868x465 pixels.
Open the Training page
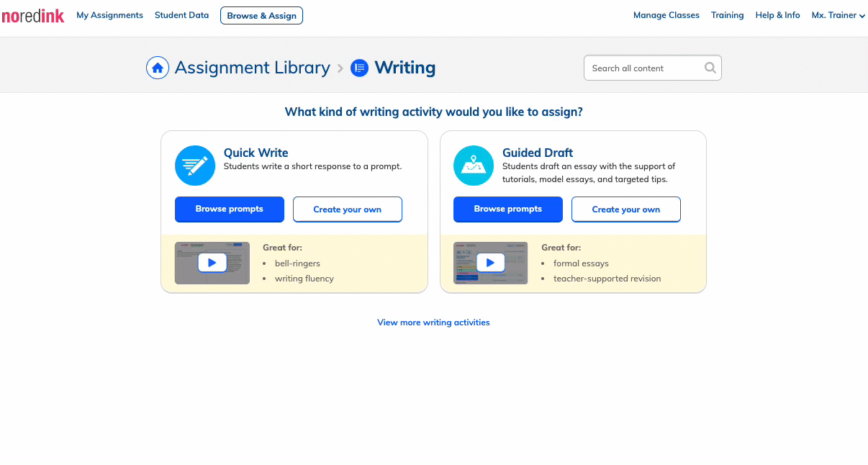pos(727,15)
